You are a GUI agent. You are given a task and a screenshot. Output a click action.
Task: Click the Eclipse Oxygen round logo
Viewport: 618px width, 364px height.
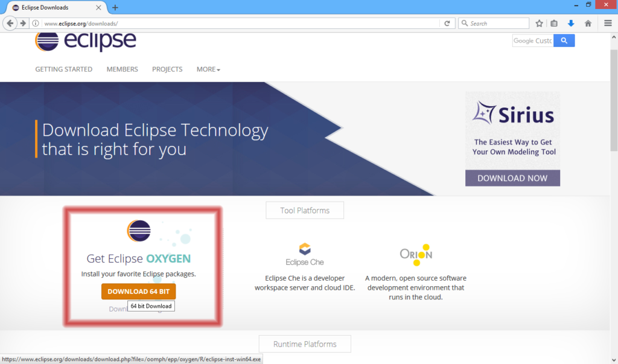(139, 231)
